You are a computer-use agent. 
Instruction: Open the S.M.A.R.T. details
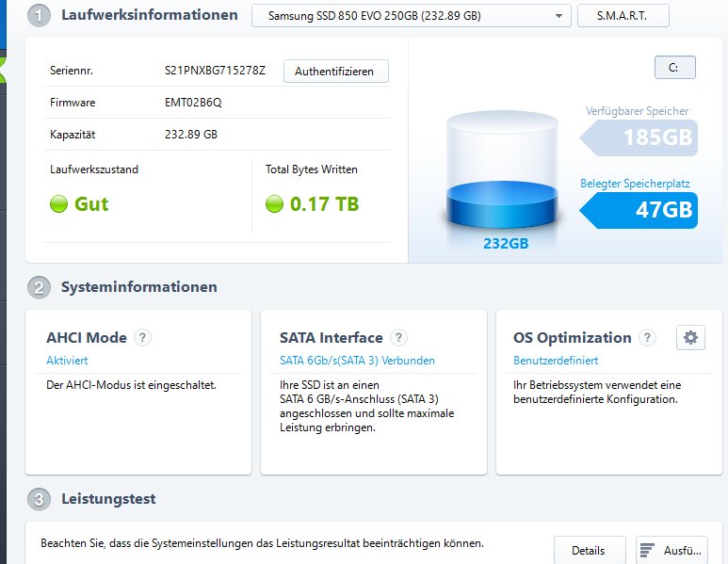click(x=623, y=16)
